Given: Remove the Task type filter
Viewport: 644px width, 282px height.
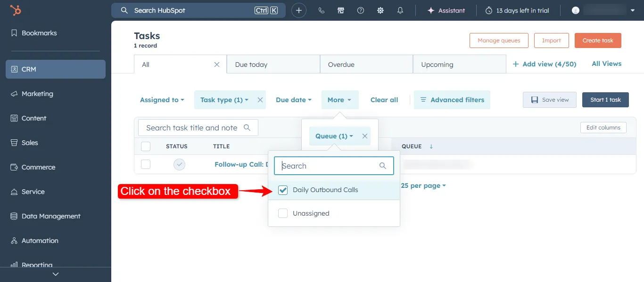Looking at the screenshot, I should click(x=260, y=100).
